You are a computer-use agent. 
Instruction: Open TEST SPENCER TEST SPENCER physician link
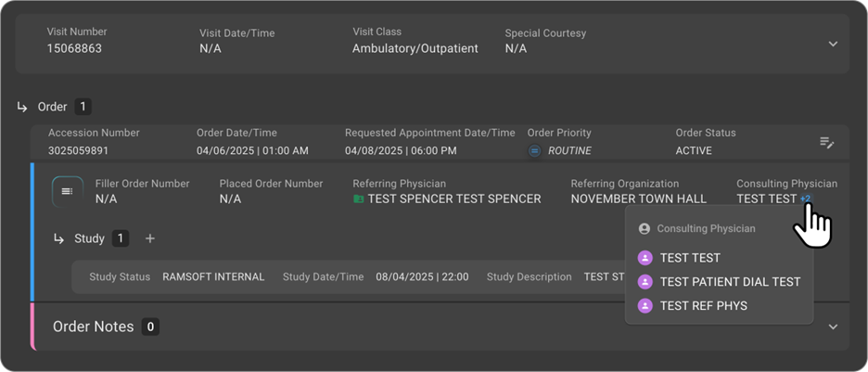tap(453, 199)
